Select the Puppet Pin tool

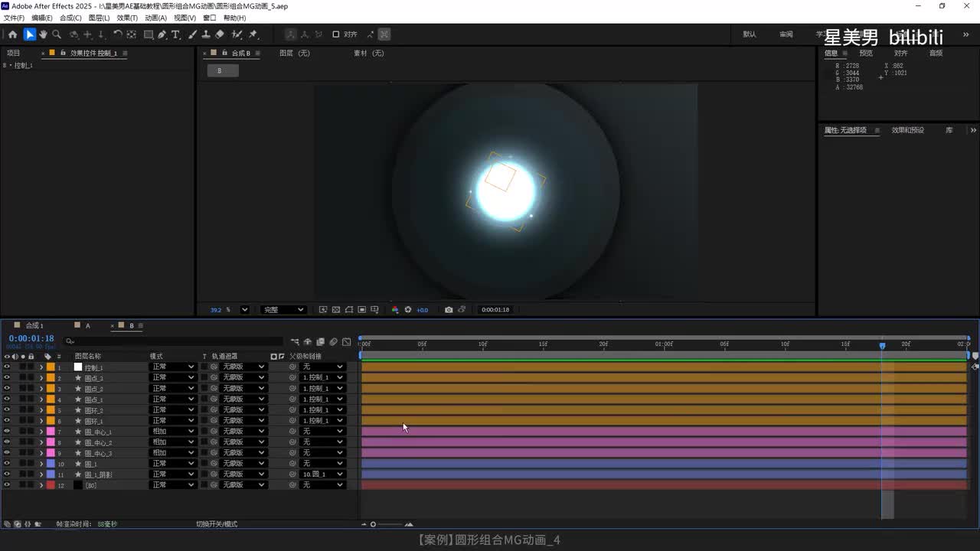(253, 34)
